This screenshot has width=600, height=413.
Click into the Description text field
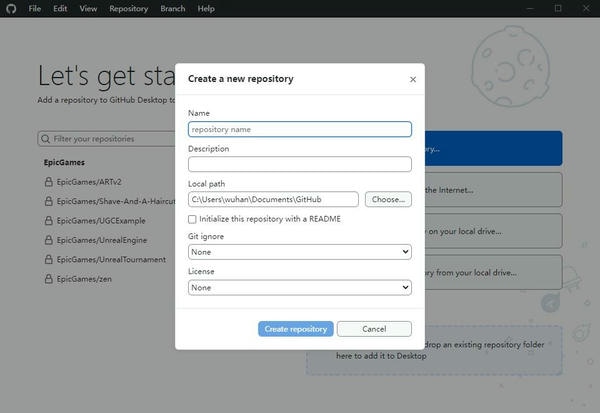pos(300,164)
